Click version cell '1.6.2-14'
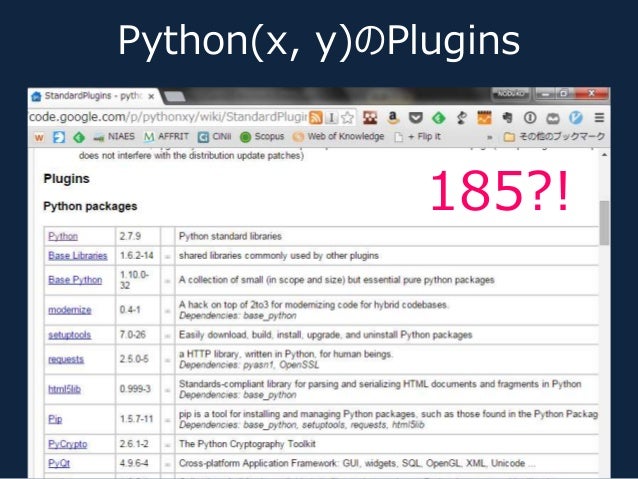Viewport: 638px width, 479px height. (x=137, y=256)
